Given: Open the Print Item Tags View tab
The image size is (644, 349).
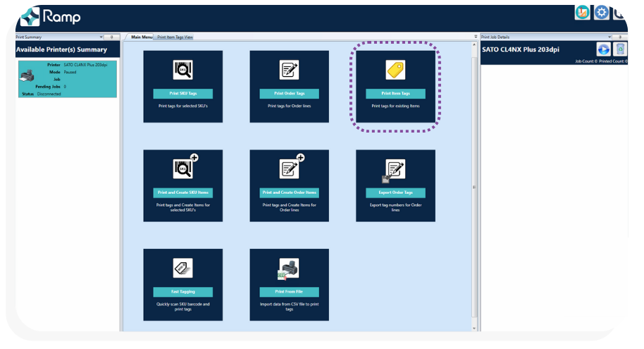Looking at the screenshot, I should coord(175,37).
